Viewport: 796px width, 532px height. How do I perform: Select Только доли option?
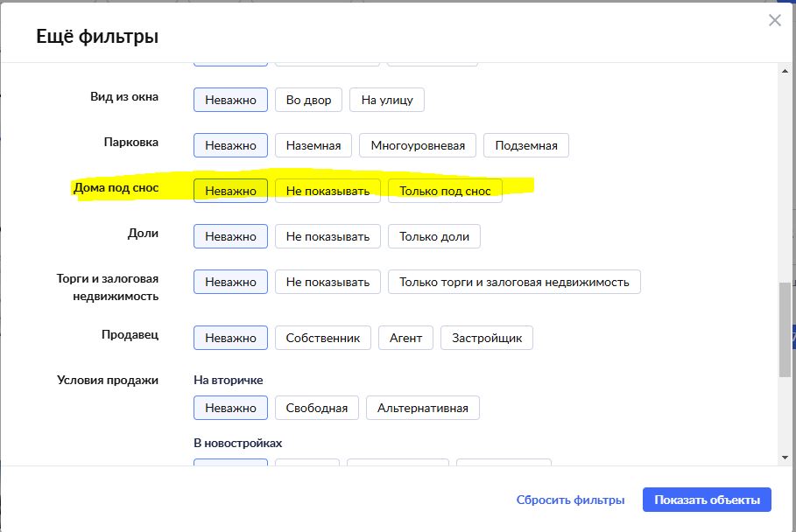click(434, 236)
